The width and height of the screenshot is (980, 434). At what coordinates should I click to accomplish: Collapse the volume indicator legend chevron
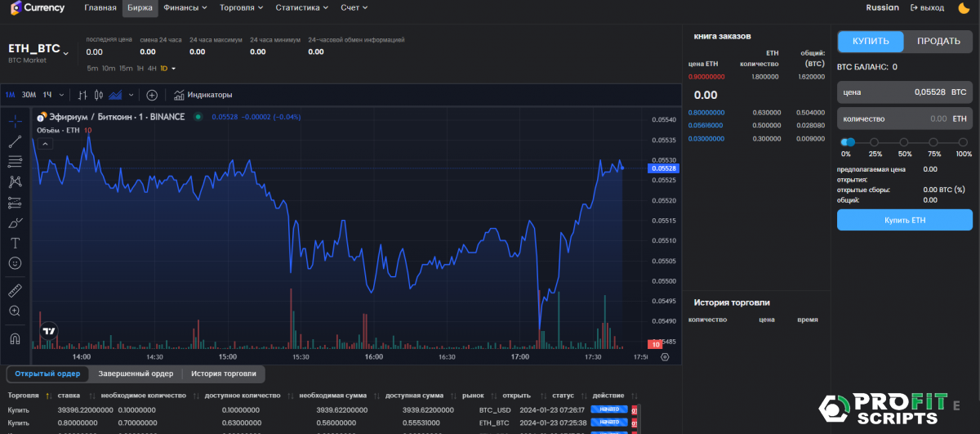(x=46, y=144)
